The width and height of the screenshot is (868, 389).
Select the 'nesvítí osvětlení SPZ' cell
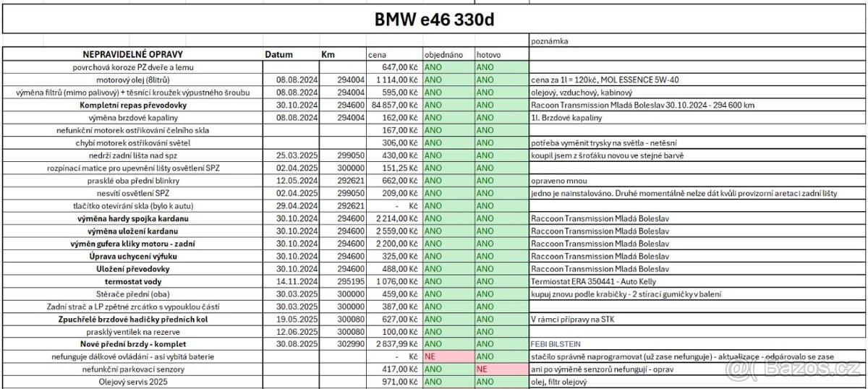132,192
